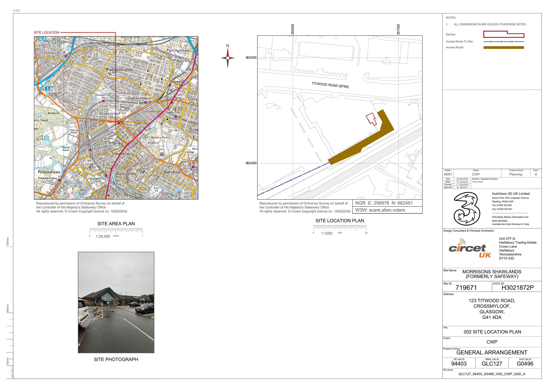Click the SITE AREA PLAN title

[116, 224]
